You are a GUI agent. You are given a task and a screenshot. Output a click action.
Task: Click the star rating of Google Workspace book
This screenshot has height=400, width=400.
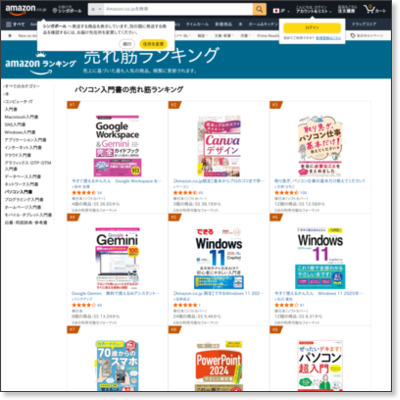click(x=84, y=193)
